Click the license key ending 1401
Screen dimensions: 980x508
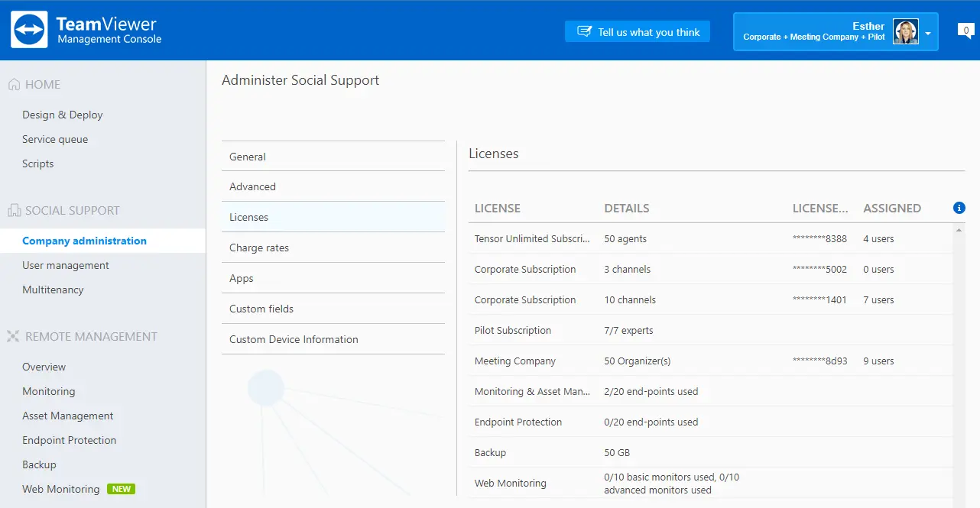coord(820,300)
